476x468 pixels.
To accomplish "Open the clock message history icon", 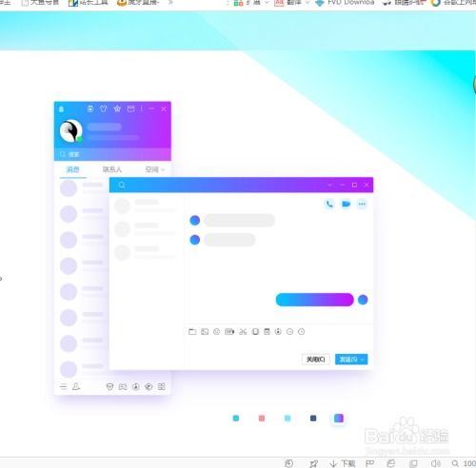I will tap(301, 332).
